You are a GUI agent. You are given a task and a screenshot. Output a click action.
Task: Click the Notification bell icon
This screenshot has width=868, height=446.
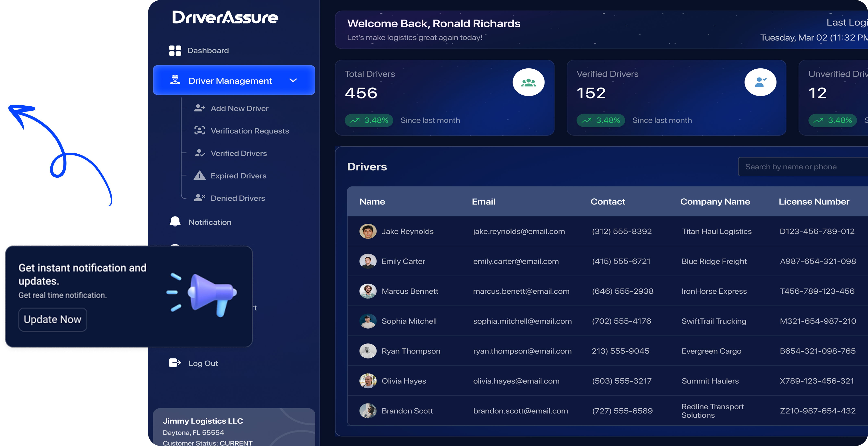175,222
